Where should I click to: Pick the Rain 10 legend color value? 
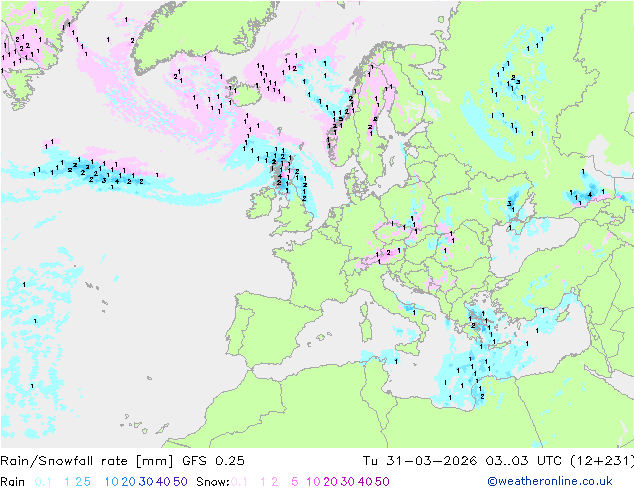tap(112, 482)
